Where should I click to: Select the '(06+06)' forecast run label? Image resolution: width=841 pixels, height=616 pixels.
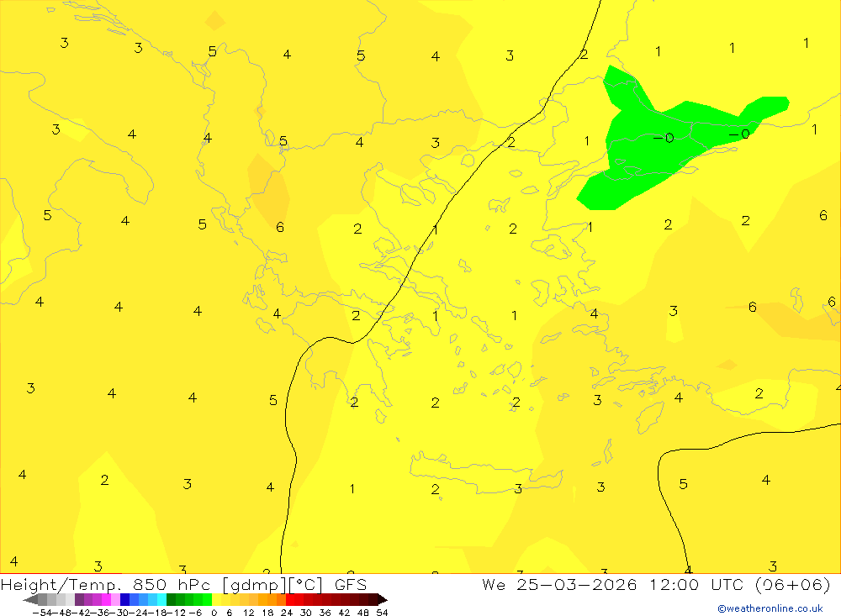point(793,584)
